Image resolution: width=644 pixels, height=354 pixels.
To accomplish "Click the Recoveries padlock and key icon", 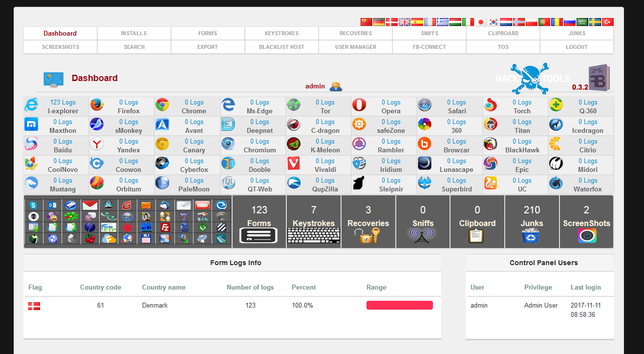I will pyautogui.click(x=366, y=236).
